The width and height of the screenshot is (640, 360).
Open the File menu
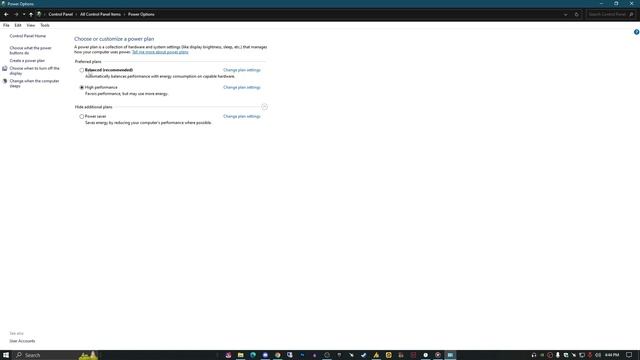click(6, 25)
